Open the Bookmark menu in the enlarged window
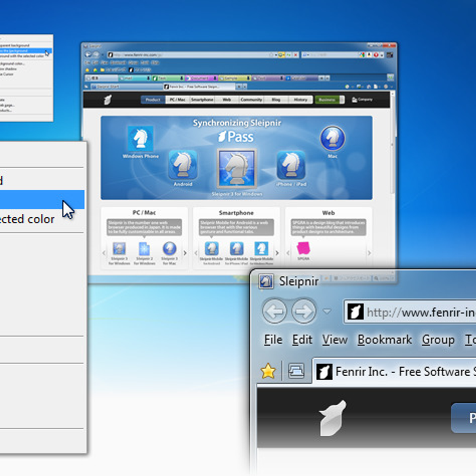 click(x=384, y=340)
